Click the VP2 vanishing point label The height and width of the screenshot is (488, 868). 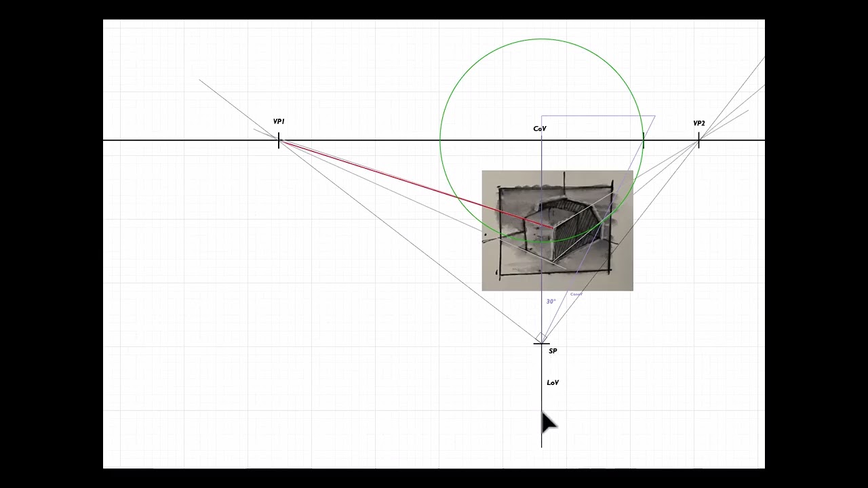(x=698, y=123)
